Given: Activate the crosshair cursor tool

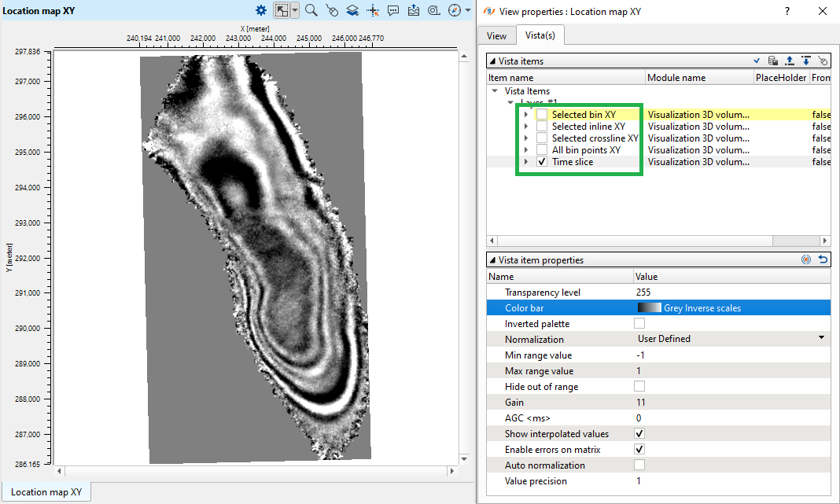Looking at the screenshot, I should click(373, 10).
